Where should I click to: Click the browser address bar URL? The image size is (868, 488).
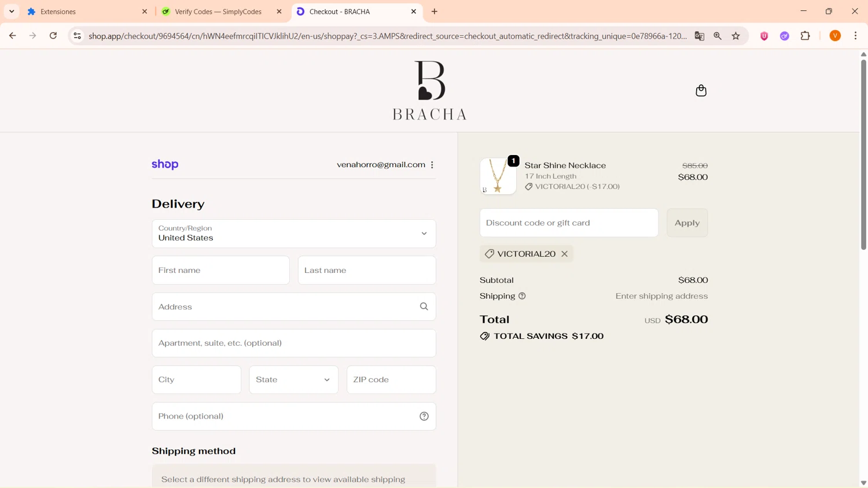tap(388, 36)
